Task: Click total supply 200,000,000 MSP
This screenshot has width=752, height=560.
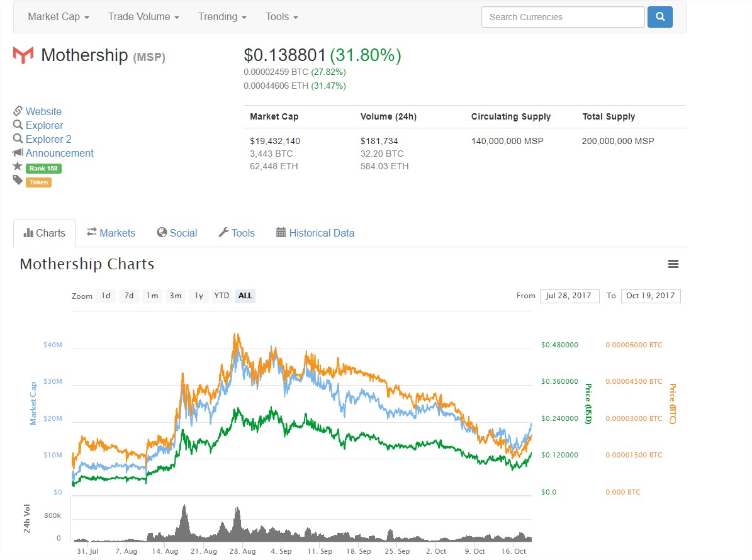Action: (618, 141)
